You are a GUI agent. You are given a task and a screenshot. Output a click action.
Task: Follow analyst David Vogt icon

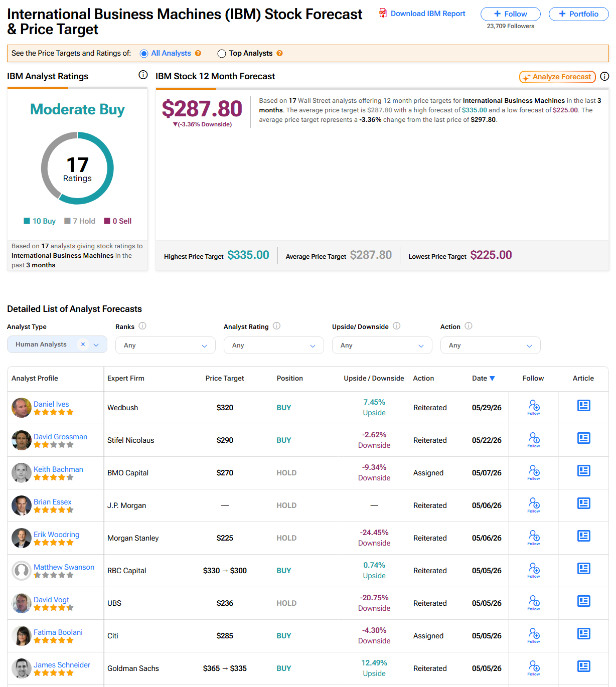coord(534,603)
